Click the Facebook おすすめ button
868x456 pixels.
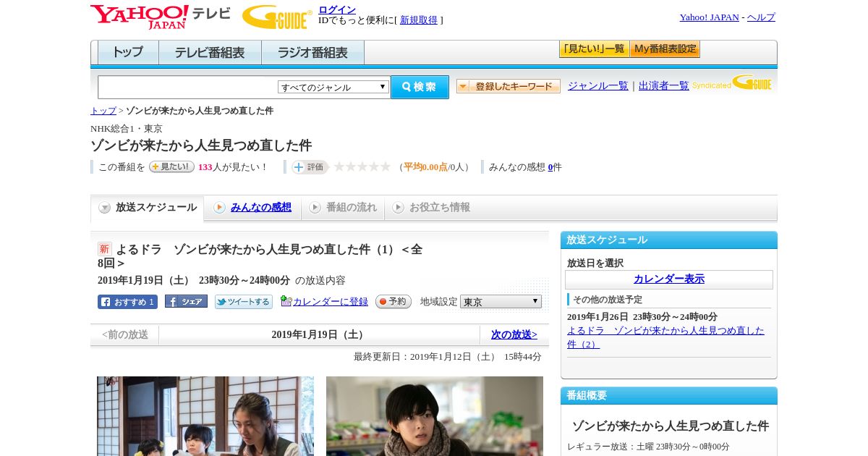(127, 302)
